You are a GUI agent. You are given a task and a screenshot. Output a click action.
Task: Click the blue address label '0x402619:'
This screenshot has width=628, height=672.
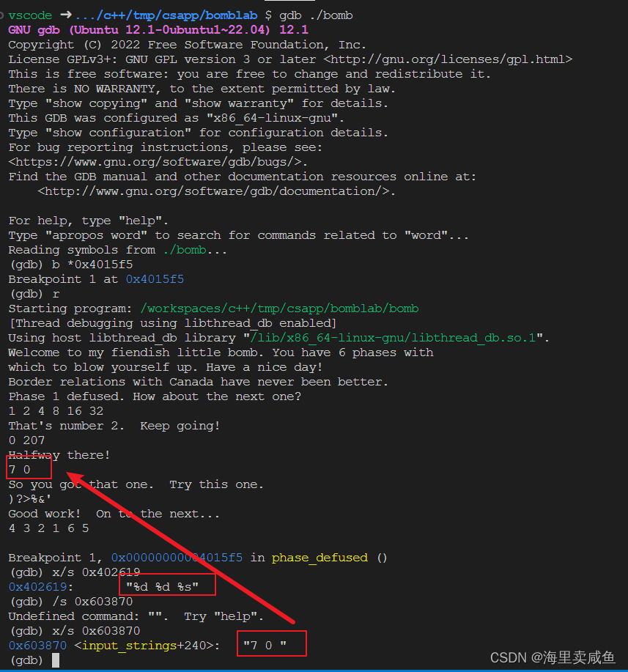coord(41,587)
